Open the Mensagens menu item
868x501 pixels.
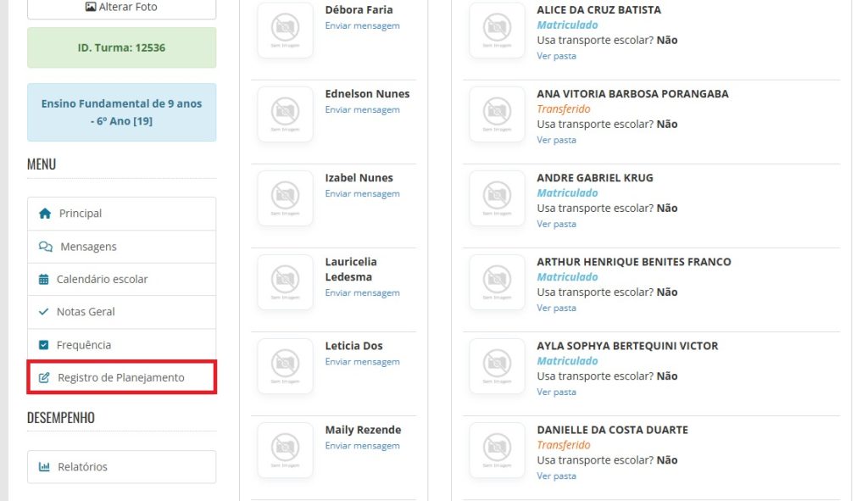121,247
